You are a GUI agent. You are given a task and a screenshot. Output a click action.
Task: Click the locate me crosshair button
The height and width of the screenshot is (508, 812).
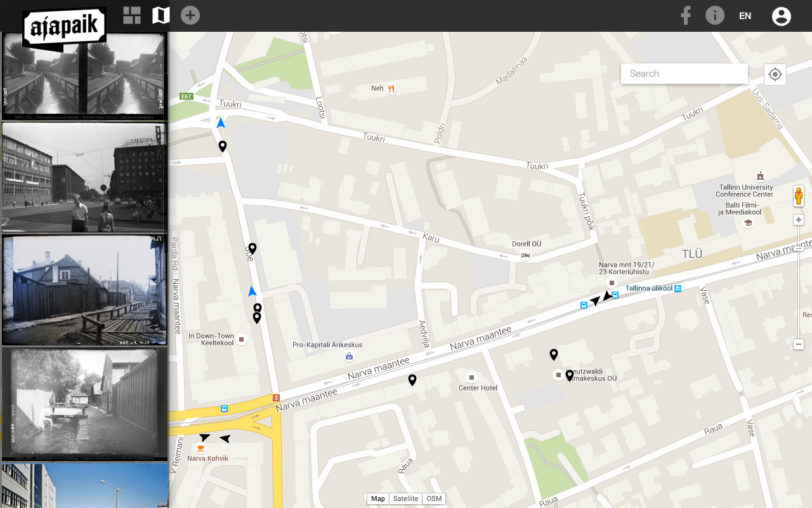[775, 74]
